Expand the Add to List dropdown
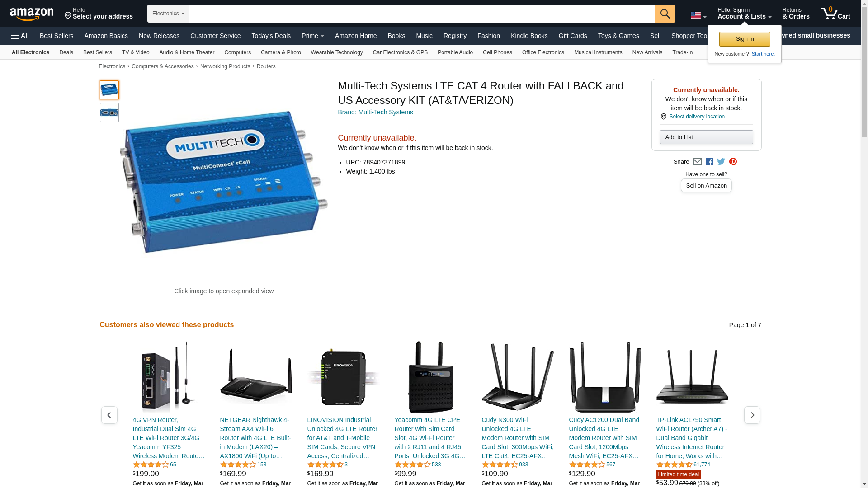868x488 pixels. pos(706,137)
